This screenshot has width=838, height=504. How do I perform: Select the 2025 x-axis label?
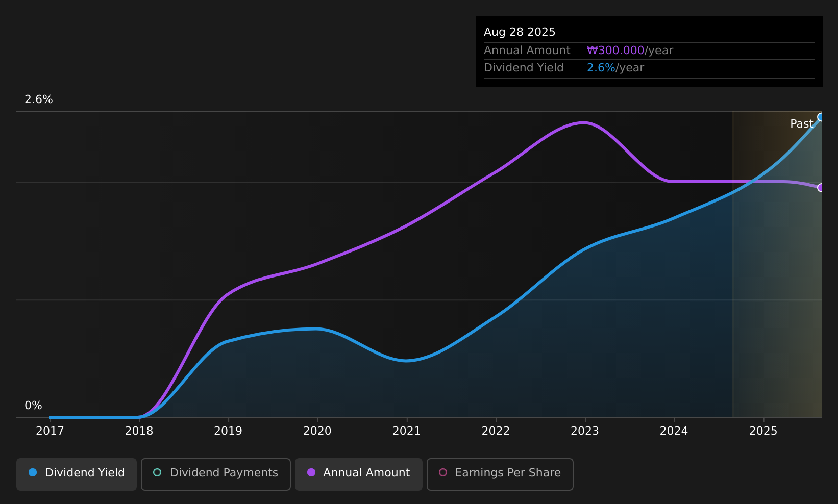coord(763,431)
